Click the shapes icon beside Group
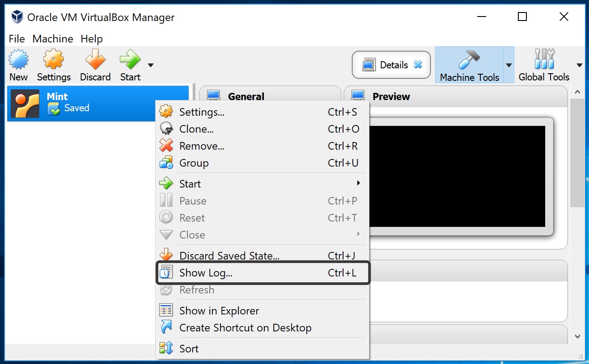 pyautogui.click(x=166, y=163)
